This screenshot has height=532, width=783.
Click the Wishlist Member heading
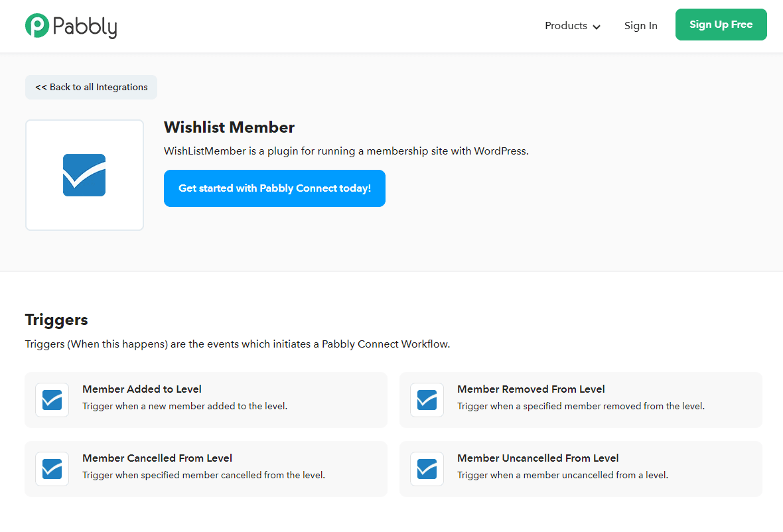click(x=229, y=127)
